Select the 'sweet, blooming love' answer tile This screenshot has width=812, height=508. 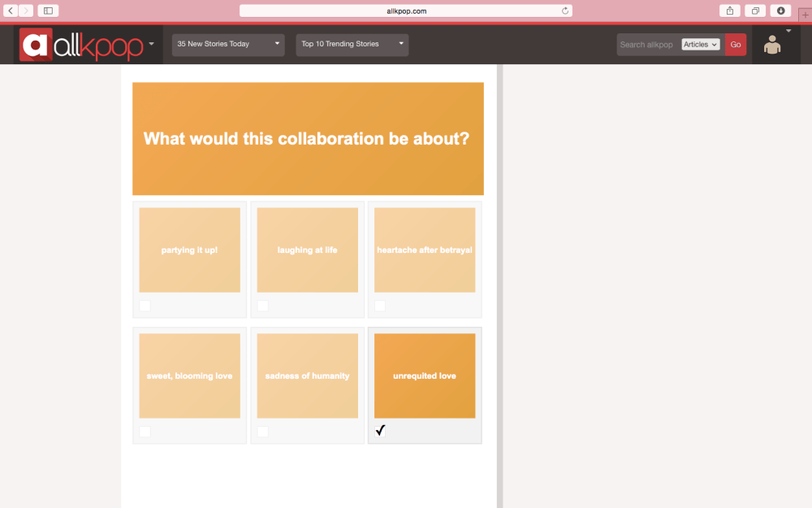pyautogui.click(x=189, y=376)
